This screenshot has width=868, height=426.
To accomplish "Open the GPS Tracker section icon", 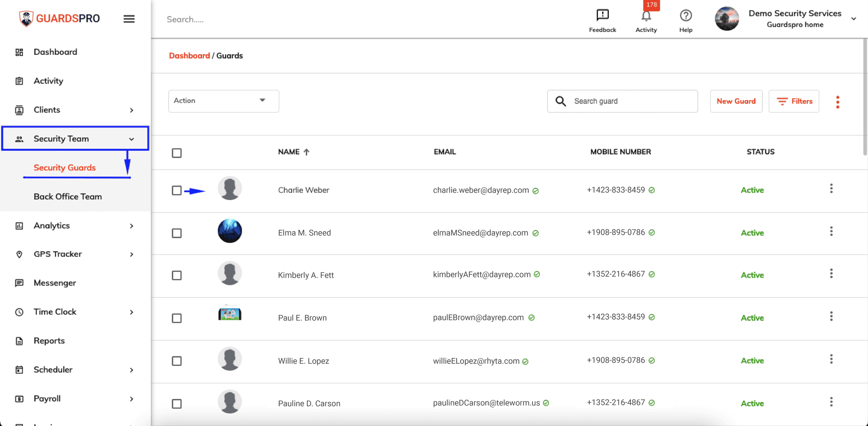I will [x=19, y=254].
